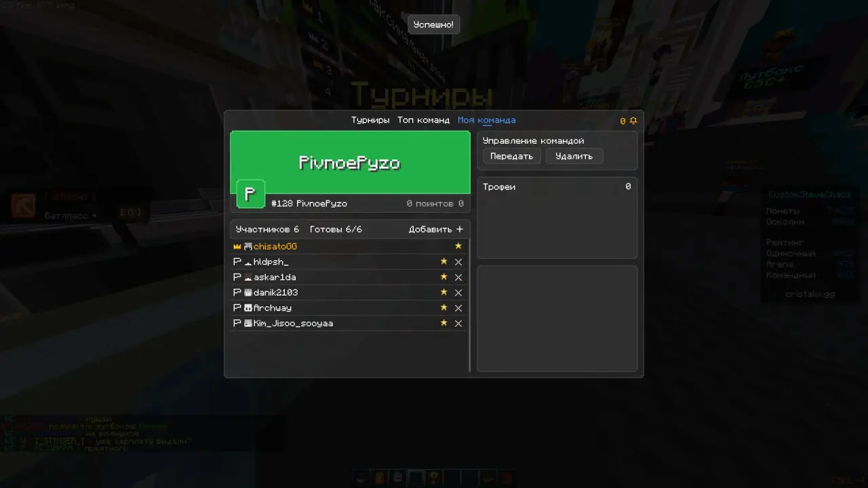Remove Archway with the X icon
The height and width of the screenshot is (488, 868).
coord(458,308)
